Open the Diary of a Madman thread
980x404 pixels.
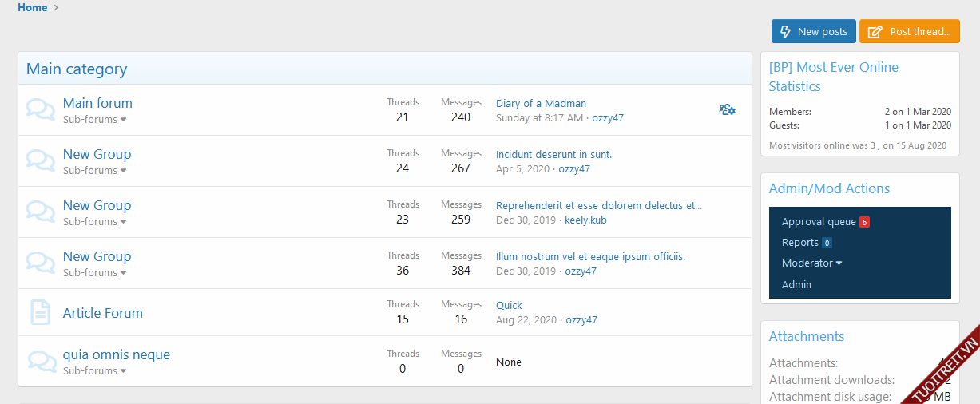click(x=541, y=104)
